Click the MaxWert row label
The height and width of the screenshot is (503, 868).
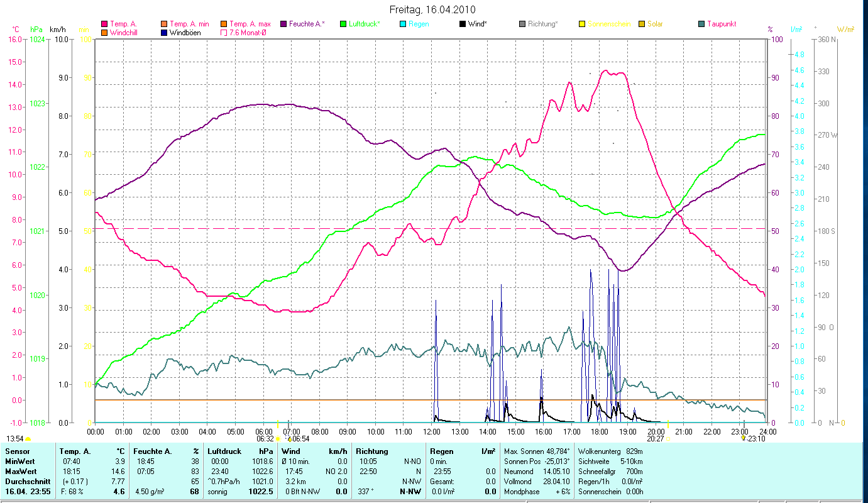(x=22, y=471)
